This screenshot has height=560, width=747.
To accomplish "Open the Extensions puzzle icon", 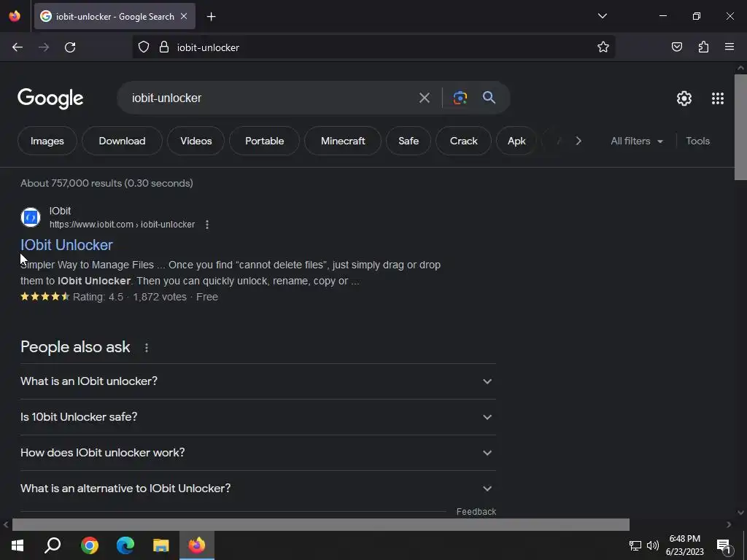I will coord(703,47).
